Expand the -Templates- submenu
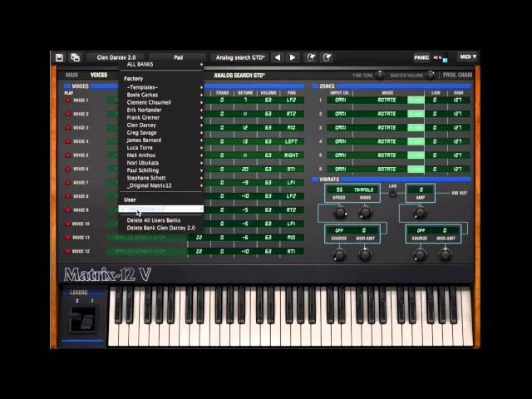532x399 pixels. pos(161,87)
